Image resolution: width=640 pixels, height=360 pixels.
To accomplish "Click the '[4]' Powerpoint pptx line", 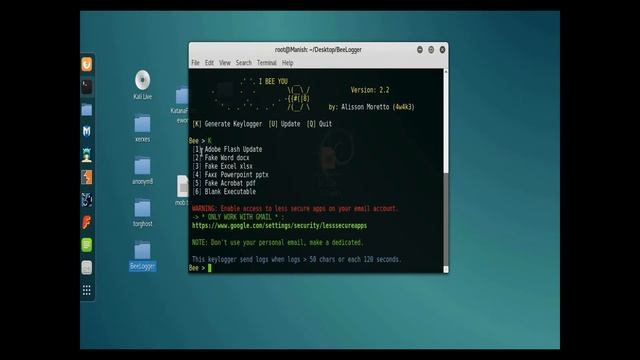I will [x=230, y=175].
